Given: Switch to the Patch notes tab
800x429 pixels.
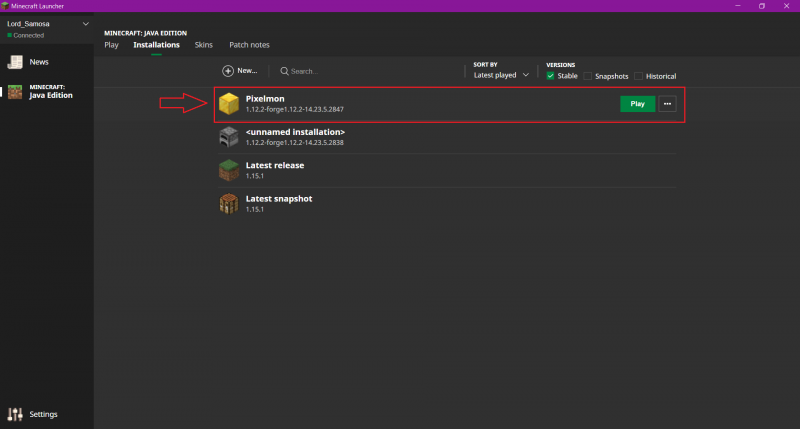Looking at the screenshot, I should pyautogui.click(x=249, y=45).
